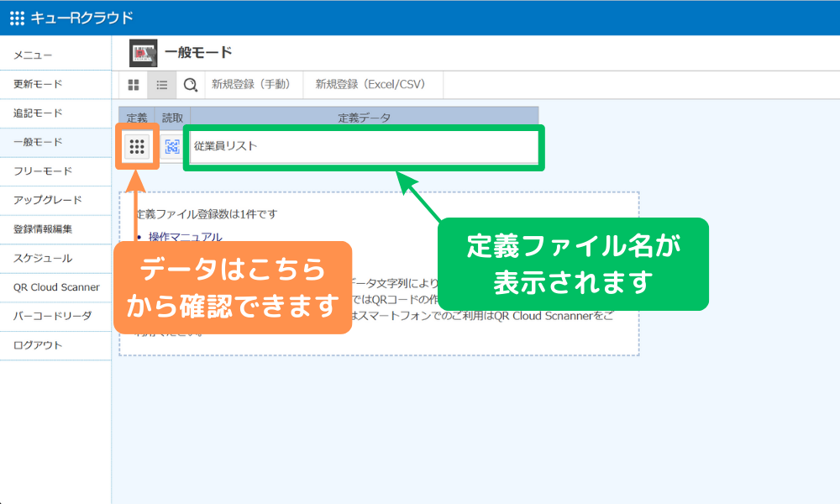Open スケジュール
The height and width of the screenshot is (504, 840).
pyautogui.click(x=55, y=258)
